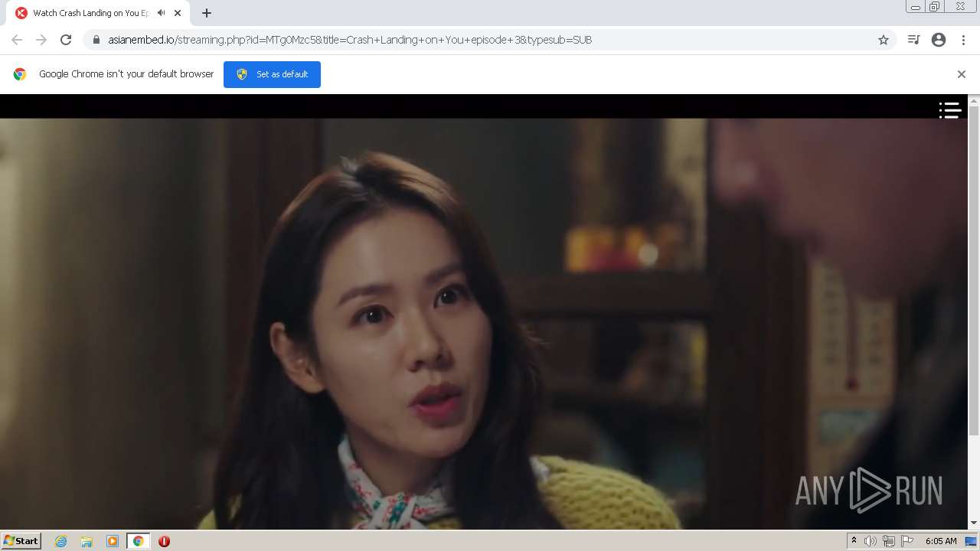The width and height of the screenshot is (980, 551).
Task: Open the system volume tray icon
Action: click(x=871, y=541)
